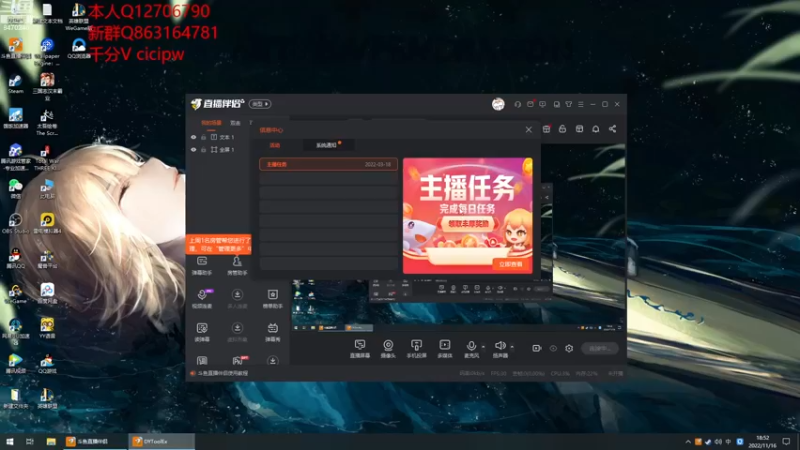Click the 扬声器 speaker icon
The height and width of the screenshot is (450, 800).
[500, 347]
